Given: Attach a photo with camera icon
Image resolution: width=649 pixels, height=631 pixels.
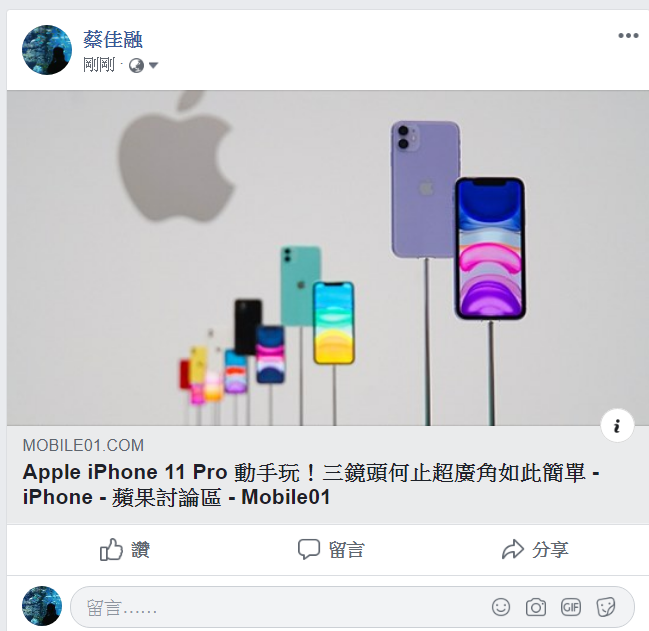Looking at the screenshot, I should point(536,607).
